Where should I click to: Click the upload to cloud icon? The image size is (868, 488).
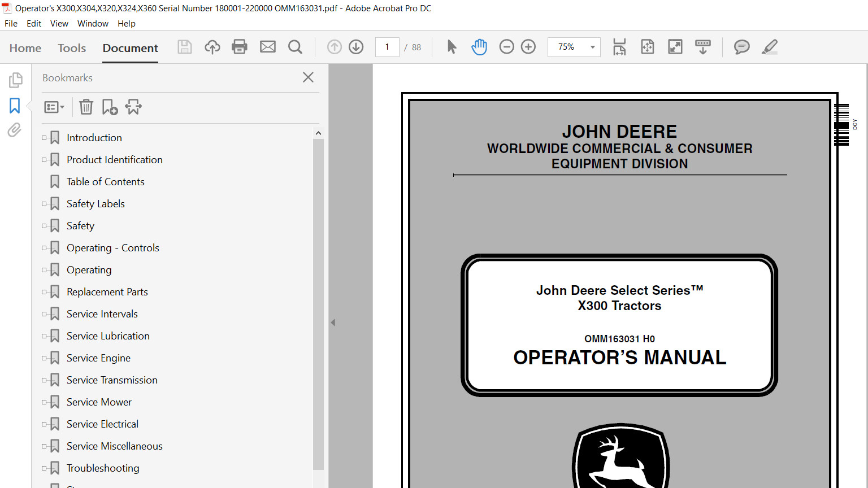[x=212, y=47]
